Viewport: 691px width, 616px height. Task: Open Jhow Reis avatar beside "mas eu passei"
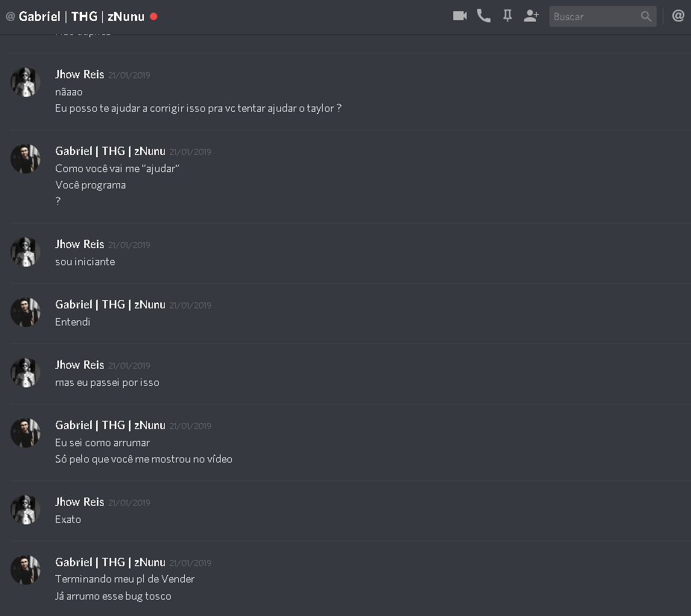click(25, 372)
